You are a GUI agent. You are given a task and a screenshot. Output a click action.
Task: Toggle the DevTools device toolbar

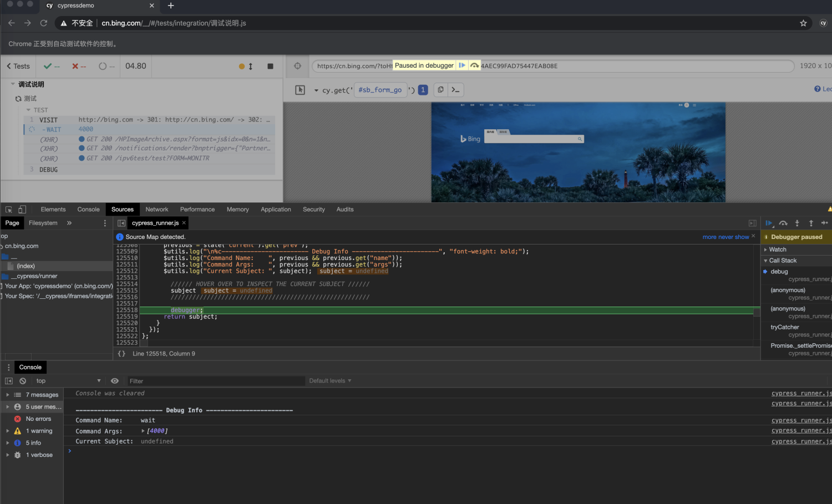point(22,210)
